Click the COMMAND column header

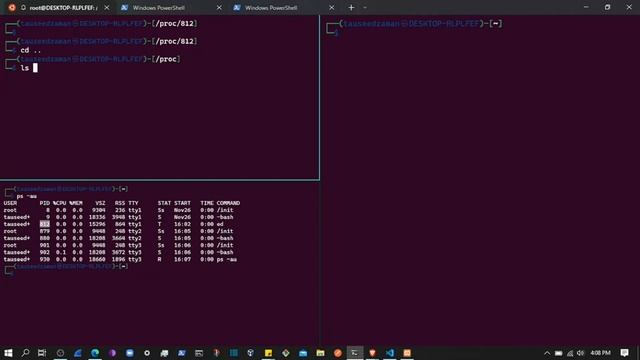tap(228, 203)
